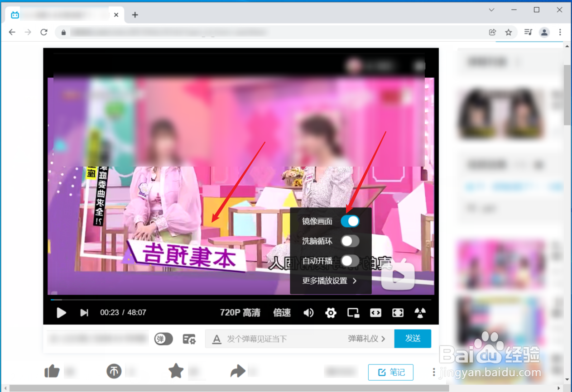Share the video with the arrow icon
This screenshot has height=392, width=572.
(x=238, y=372)
